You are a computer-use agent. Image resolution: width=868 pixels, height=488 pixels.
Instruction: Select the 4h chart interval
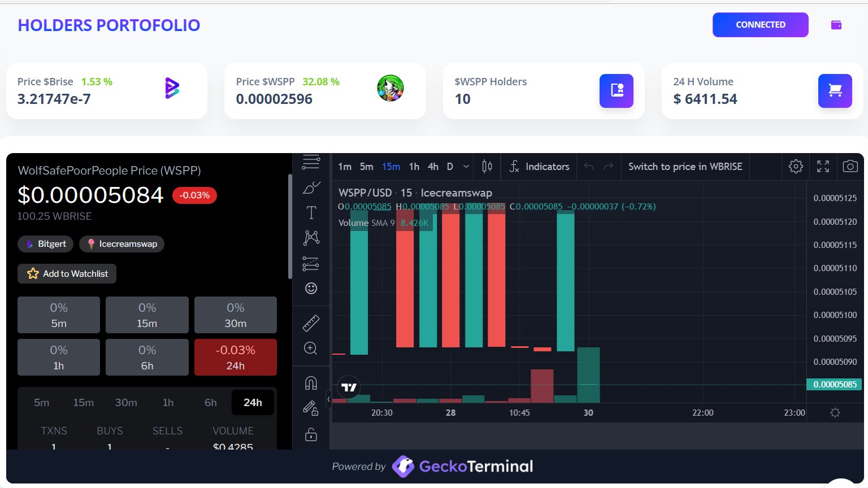pos(433,167)
